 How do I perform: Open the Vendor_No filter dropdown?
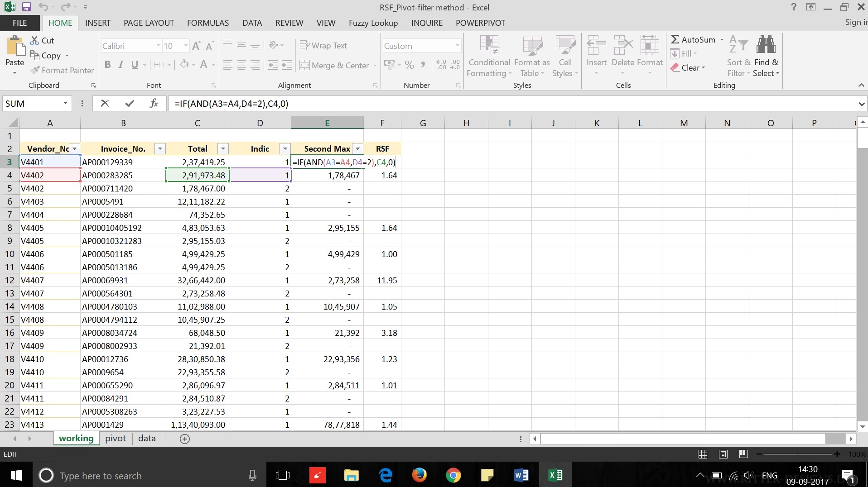(74, 149)
